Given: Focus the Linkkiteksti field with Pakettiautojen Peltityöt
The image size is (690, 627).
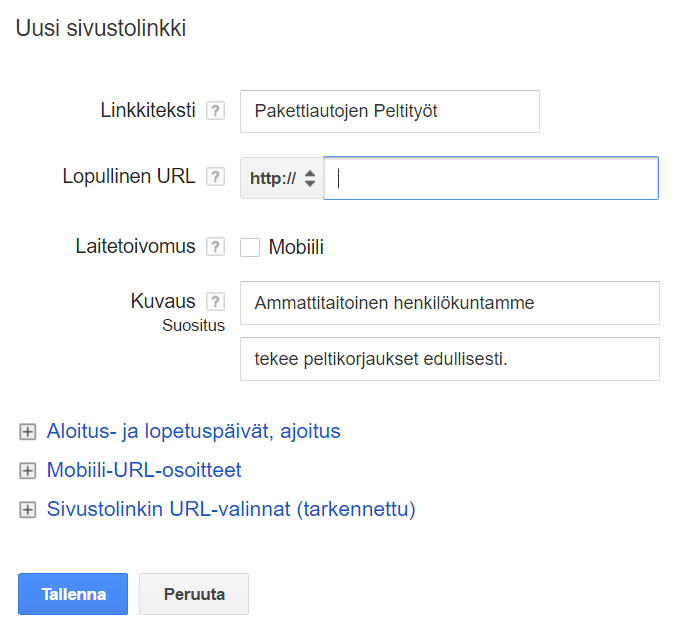Looking at the screenshot, I should click(390, 111).
